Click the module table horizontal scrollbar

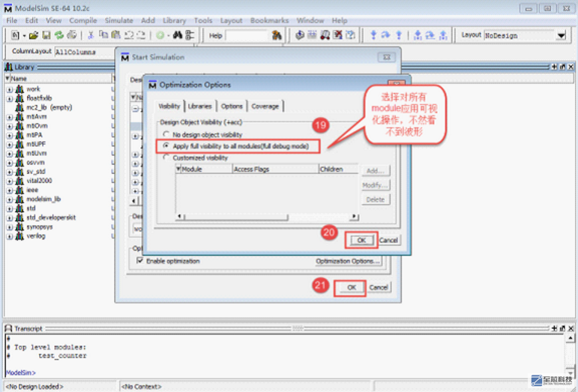pyautogui.click(x=267, y=217)
